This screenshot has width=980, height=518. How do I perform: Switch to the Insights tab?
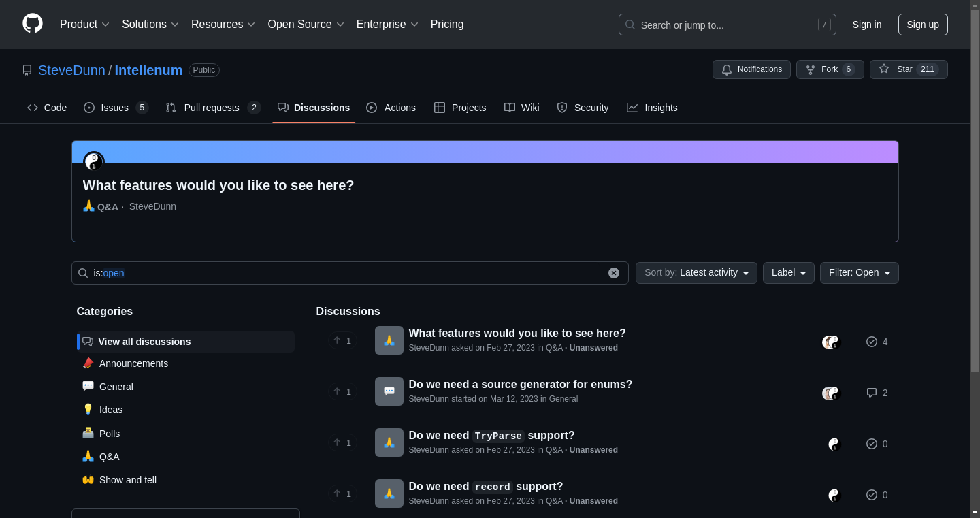point(652,108)
